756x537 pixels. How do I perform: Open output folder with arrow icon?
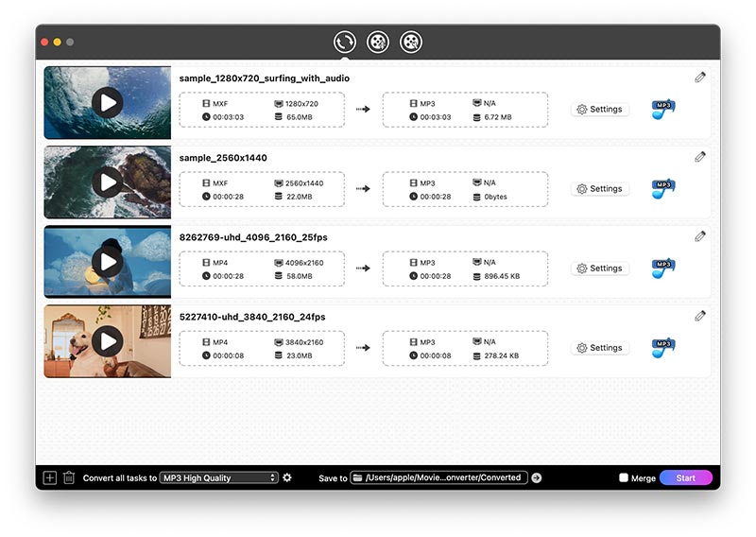pos(537,477)
